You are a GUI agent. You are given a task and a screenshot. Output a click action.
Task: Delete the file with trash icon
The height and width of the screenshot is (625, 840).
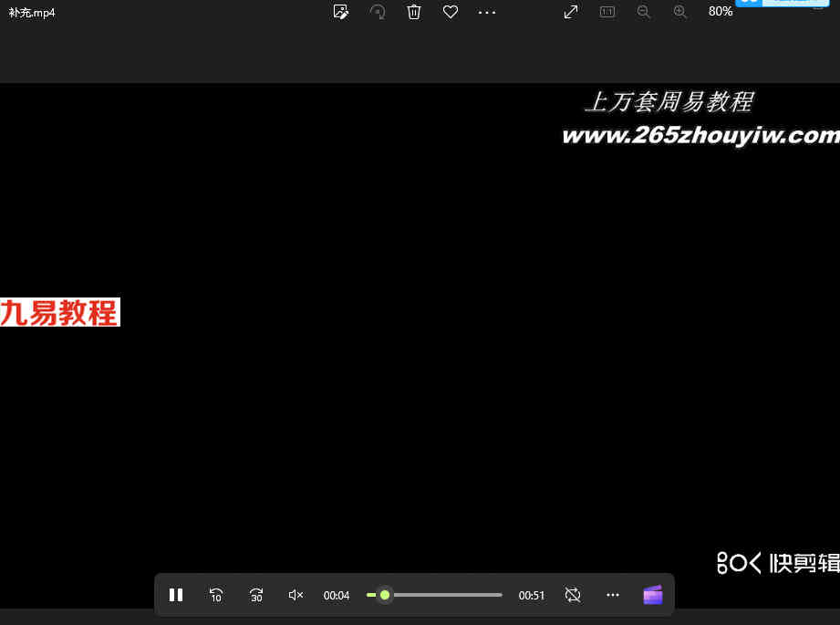(x=414, y=12)
